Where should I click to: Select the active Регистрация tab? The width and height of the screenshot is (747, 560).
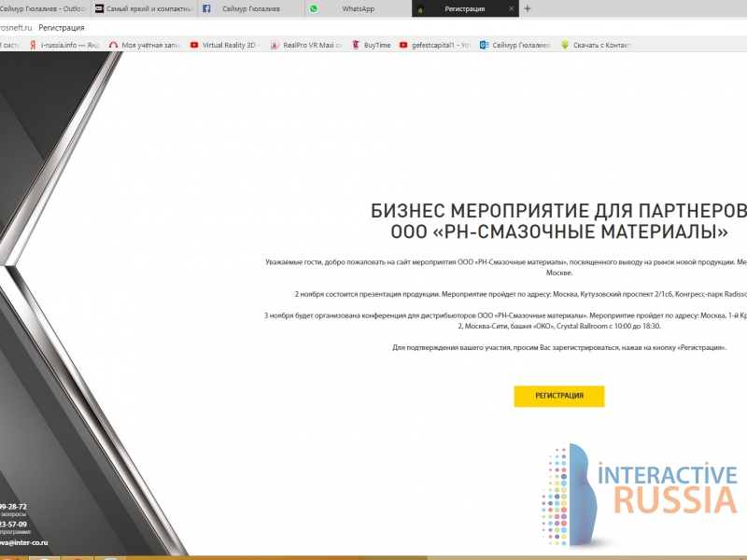[464, 8]
